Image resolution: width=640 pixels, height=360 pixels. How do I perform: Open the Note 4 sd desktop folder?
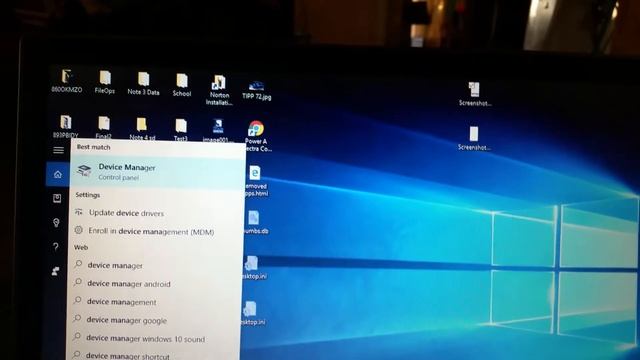[142, 129]
